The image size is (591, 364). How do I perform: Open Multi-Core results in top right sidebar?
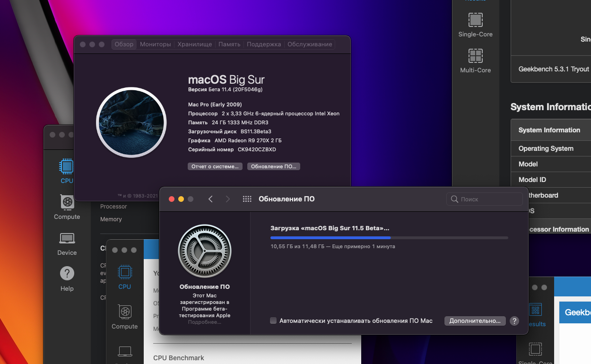[475, 61]
